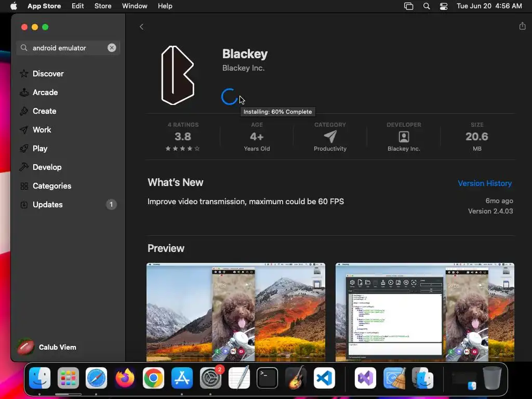Click the Blackey app title

click(245, 54)
